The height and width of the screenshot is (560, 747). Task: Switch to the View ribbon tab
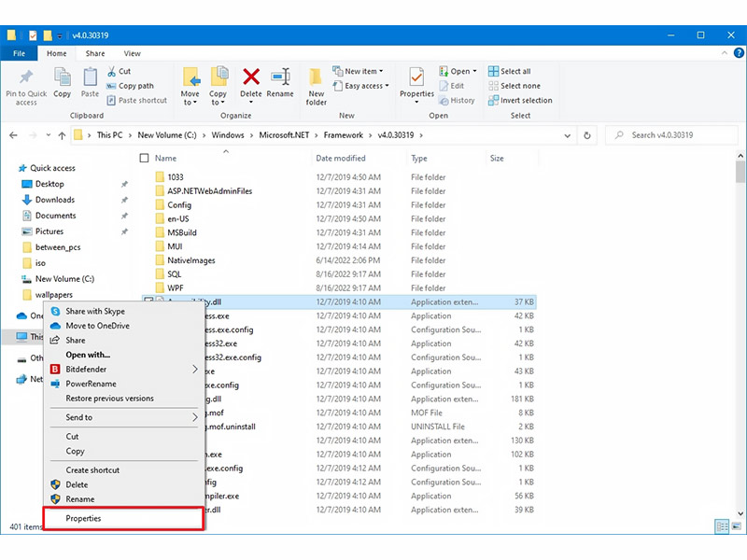coord(132,53)
